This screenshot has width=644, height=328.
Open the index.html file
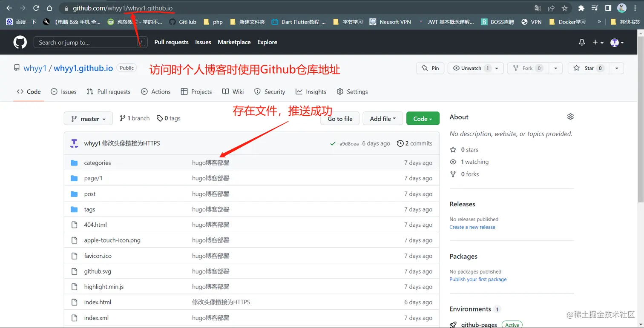98,302
